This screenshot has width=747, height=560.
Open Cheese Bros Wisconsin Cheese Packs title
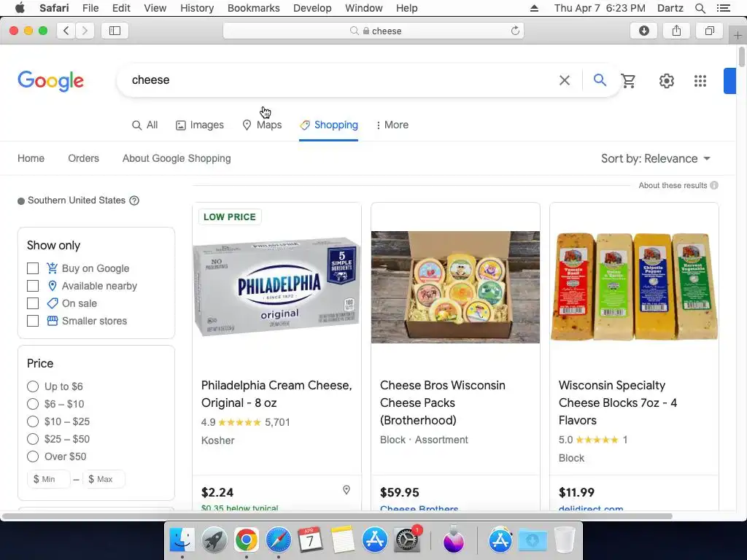point(443,402)
